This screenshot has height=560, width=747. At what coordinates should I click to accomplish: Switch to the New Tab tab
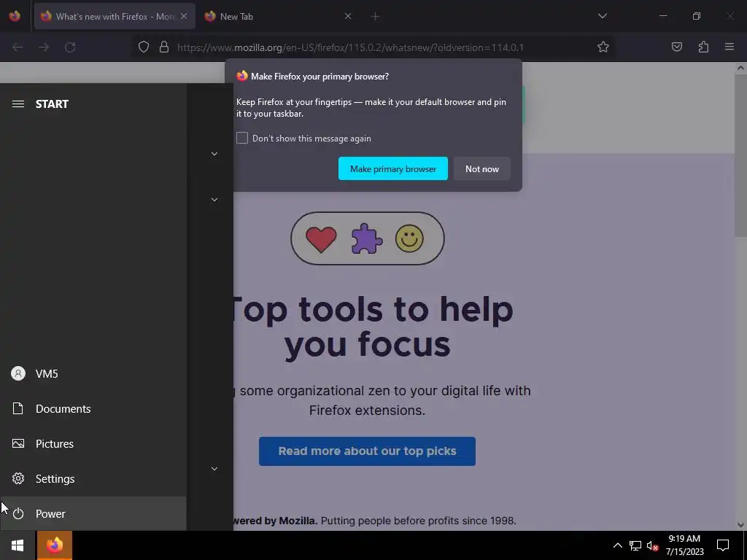click(278, 16)
